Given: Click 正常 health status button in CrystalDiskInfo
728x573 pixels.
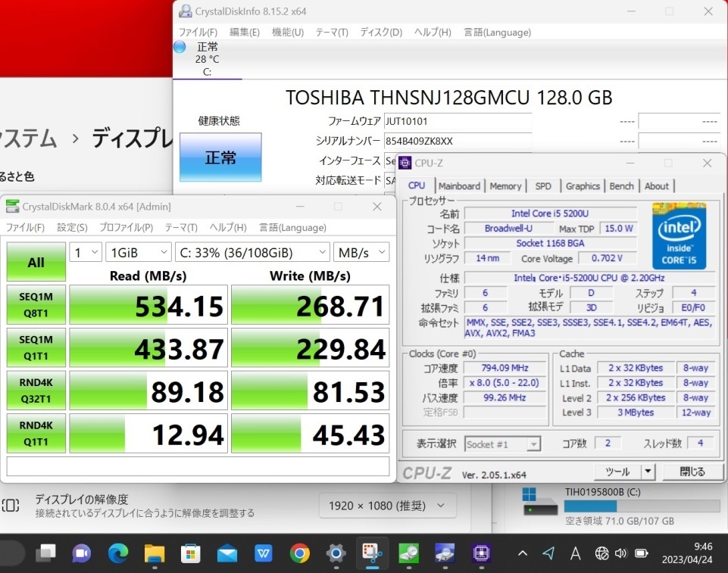Looking at the screenshot, I should tap(220, 157).
